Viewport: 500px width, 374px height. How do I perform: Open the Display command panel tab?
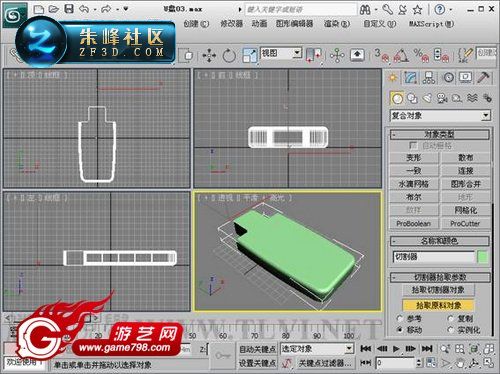(466, 78)
